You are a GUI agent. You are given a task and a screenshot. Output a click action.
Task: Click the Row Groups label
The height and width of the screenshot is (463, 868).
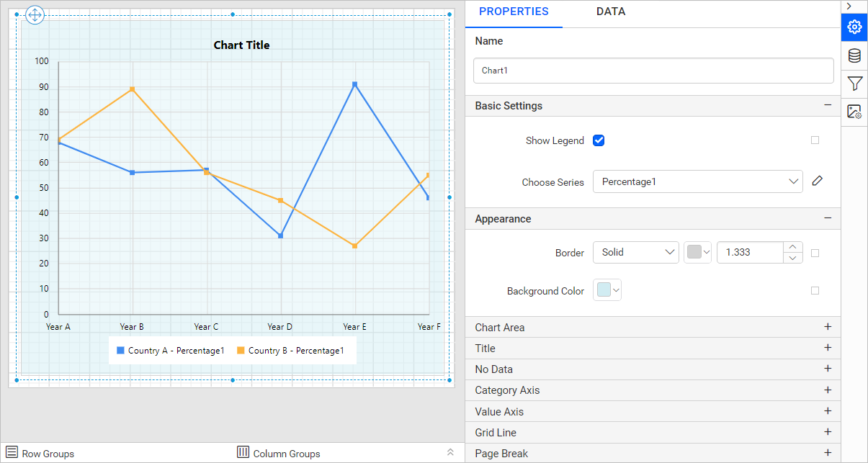(x=48, y=454)
